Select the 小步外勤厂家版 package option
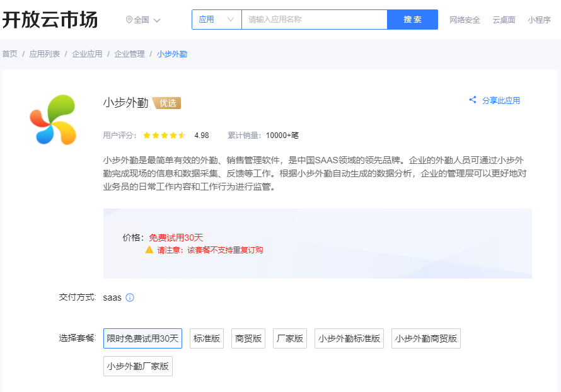 pyautogui.click(x=138, y=366)
